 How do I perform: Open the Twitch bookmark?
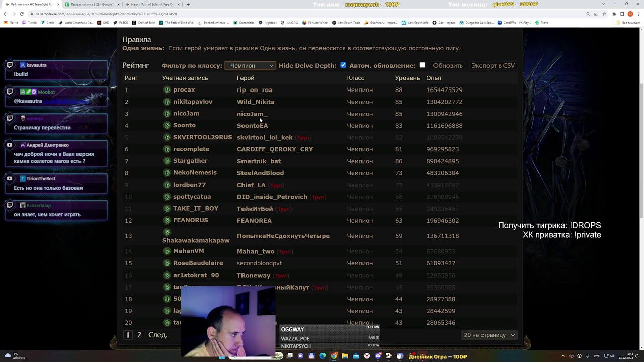point(30,23)
